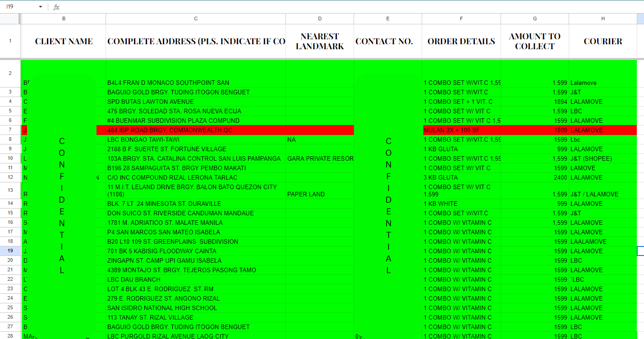Open the Name box dropdown arrow
This screenshot has height=339, width=644.
pos(40,7)
